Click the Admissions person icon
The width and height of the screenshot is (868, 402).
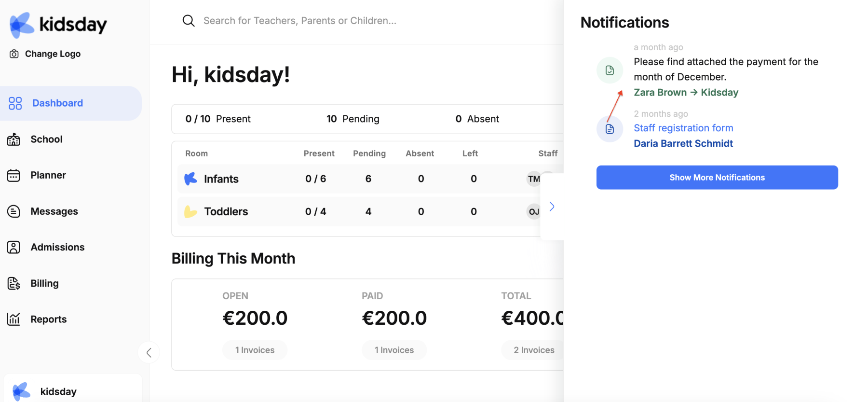coord(14,247)
